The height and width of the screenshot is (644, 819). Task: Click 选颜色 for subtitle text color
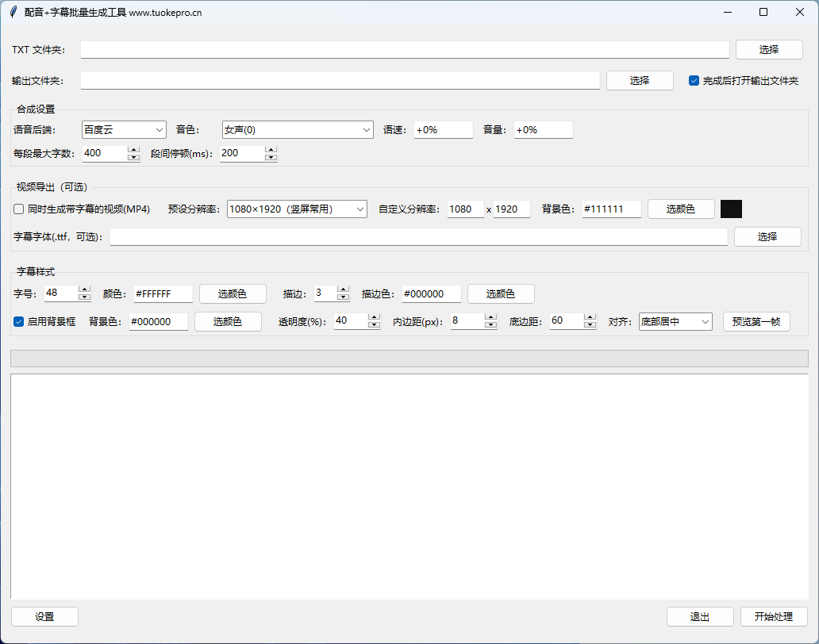coord(232,293)
